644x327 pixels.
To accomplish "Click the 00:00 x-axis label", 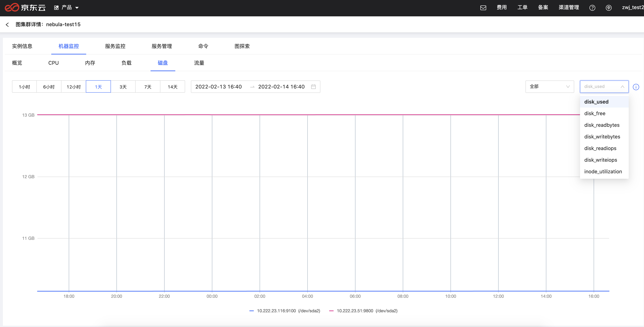I will pos(212,296).
